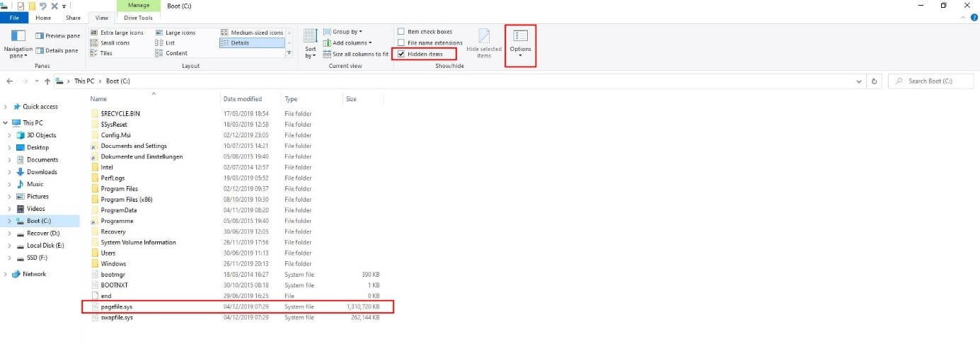The width and height of the screenshot is (980, 344).
Task: Uncheck the Hidden items checkbox
Action: click(402, 54)
